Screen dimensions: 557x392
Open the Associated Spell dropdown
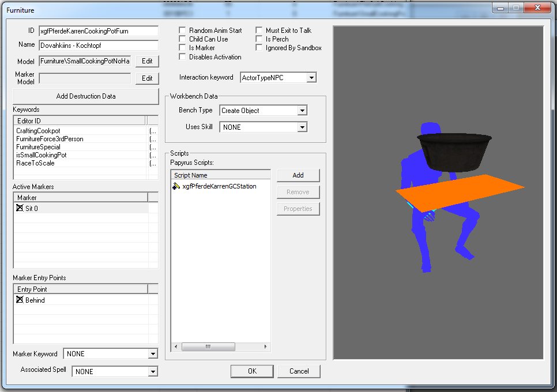pos(153,372)
